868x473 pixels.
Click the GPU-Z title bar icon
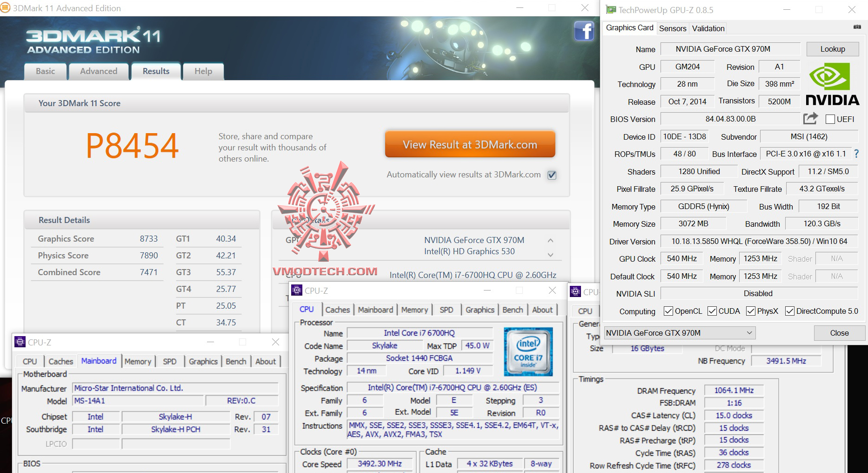[611, 10]
